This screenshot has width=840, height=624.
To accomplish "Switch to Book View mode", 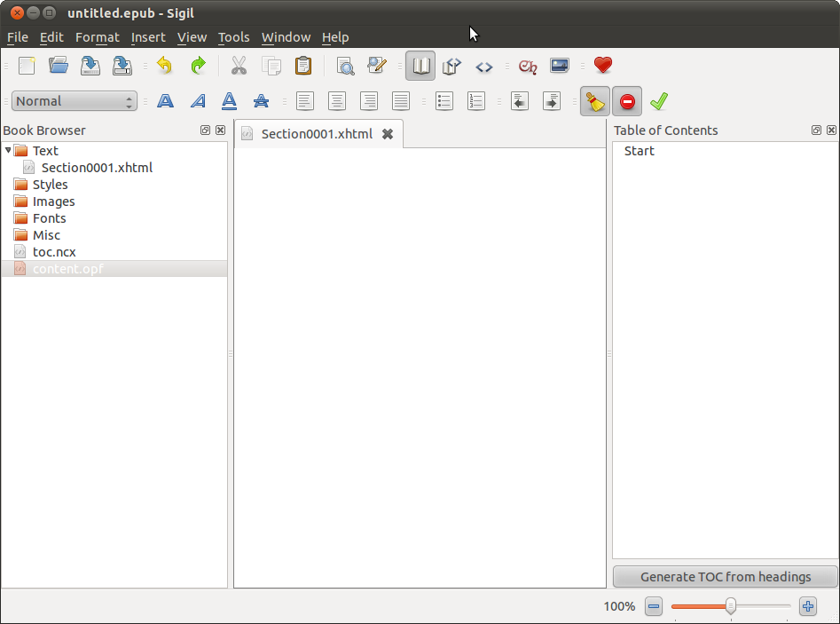I will tap(420, 66).
